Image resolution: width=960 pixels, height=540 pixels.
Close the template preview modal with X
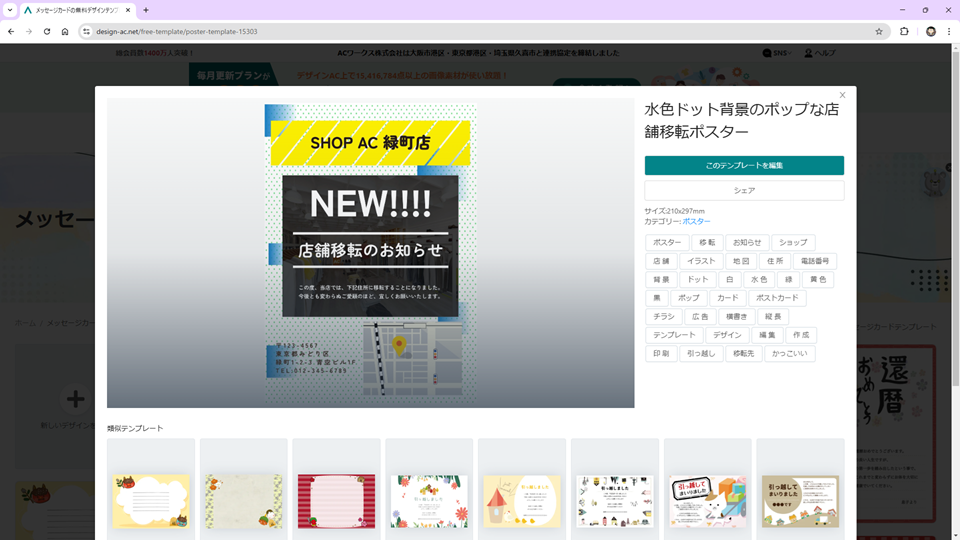pos(842,95)
